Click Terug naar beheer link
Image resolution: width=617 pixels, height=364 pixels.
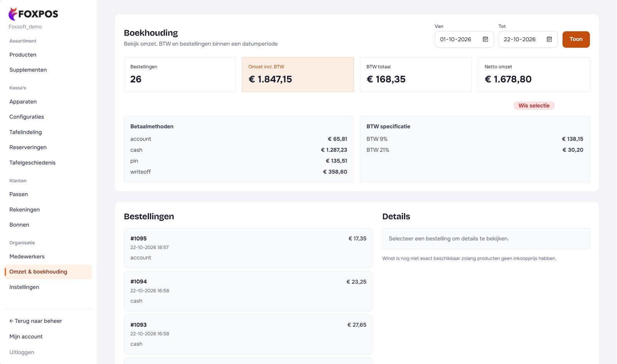[35, 321]
